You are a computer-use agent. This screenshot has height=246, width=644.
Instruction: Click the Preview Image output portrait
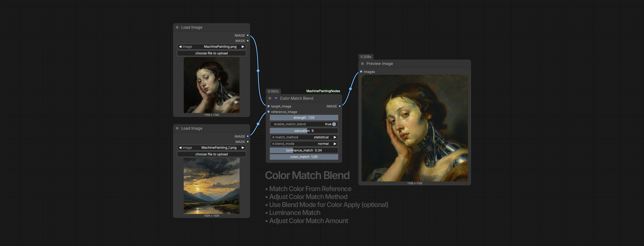(414, 128)
